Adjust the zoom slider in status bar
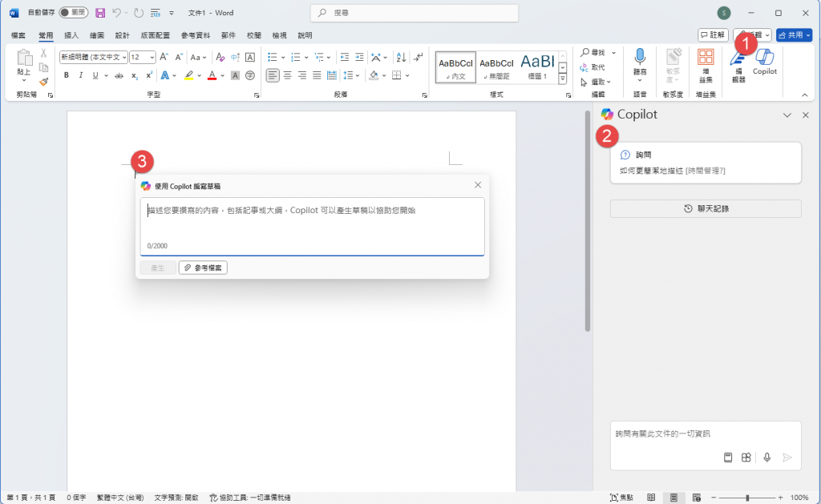Viewport: 821px width, 504px height. coord(746,498)
